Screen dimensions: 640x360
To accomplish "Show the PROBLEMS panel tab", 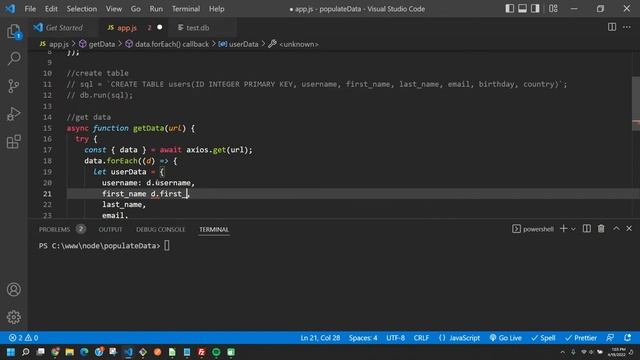I will click(x=54, y=229).
